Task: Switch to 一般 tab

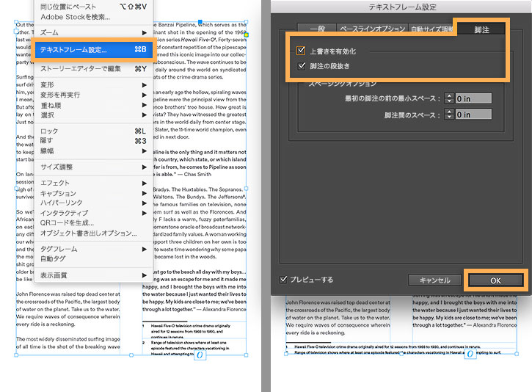Action: click(317, 29)
